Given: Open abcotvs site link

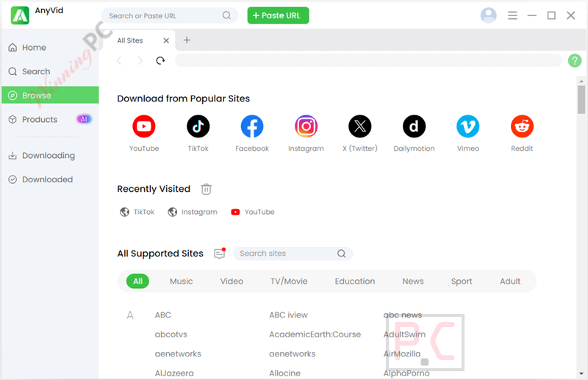Looking at the screenshot, I should (171, 334).
